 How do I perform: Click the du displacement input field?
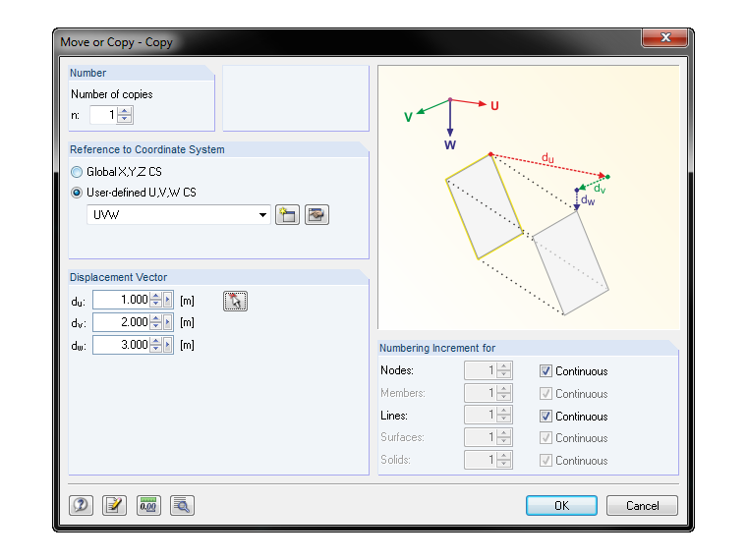coord(122,300)
